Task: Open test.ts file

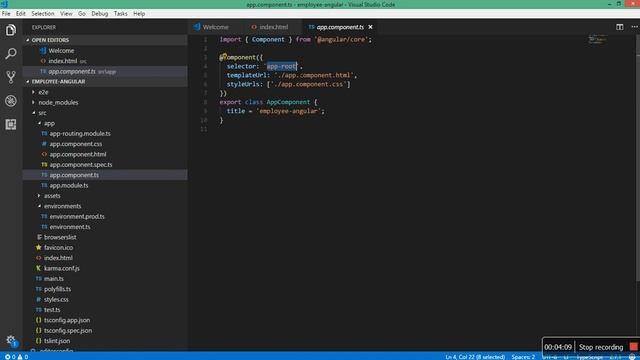Action: click(105, 310)
